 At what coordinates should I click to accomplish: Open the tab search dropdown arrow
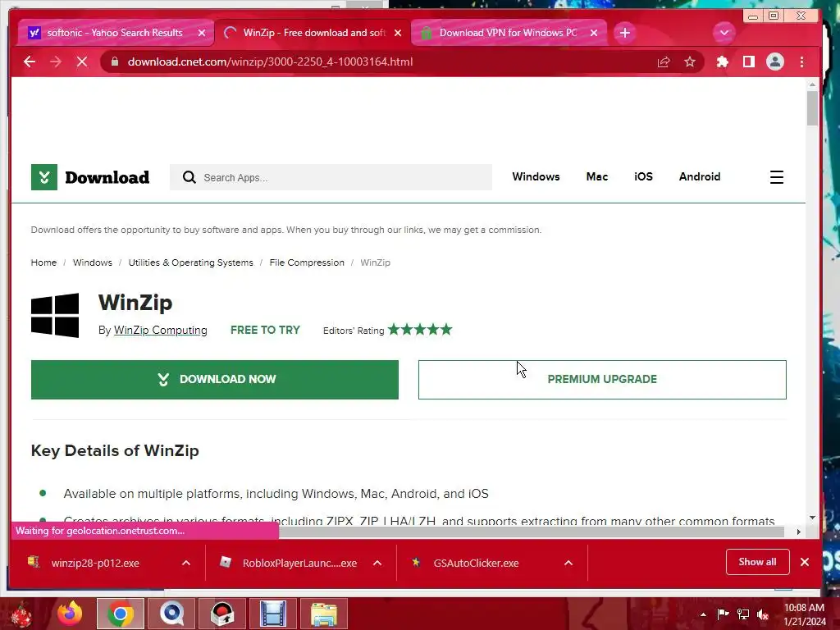[724, 33]
